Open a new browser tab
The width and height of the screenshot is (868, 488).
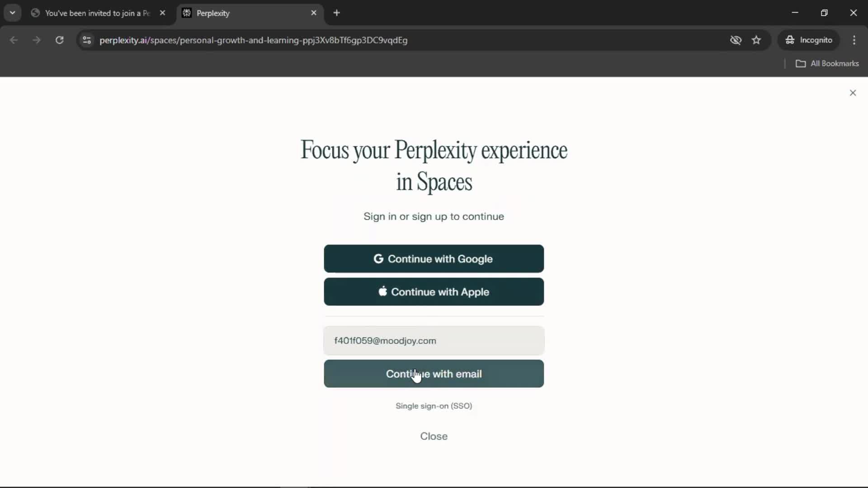click(x=336, y=13)
